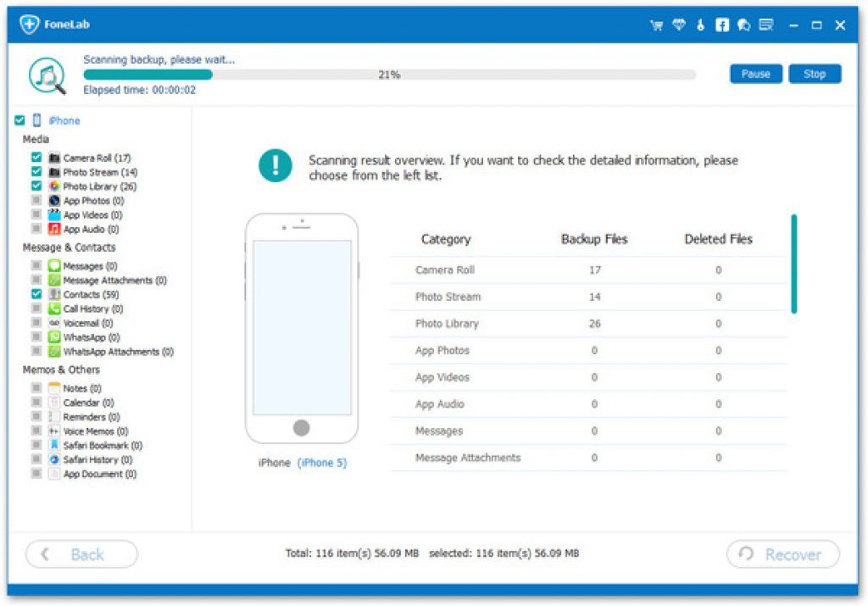Image resolution: width=868 pixels, height=606 pixels.
Task: Uncheck the Photo Library checkbox
Action: 36,186
